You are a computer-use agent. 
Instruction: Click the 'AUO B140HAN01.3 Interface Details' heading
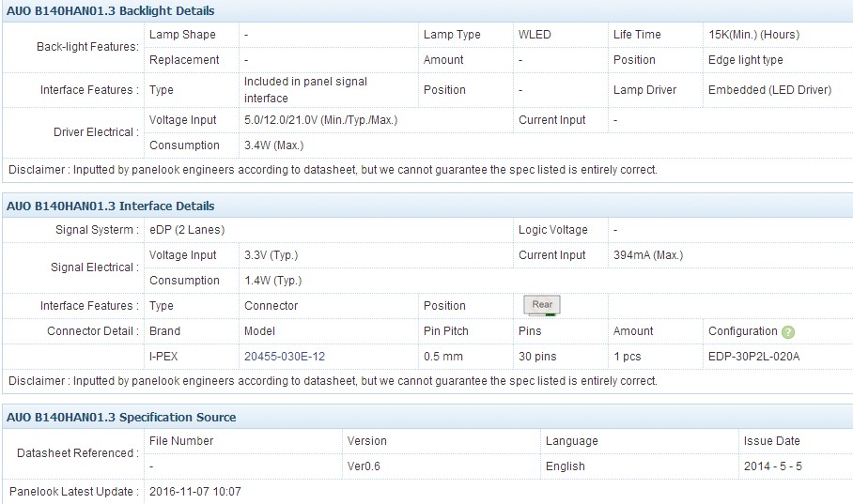(x=111, y=206)
